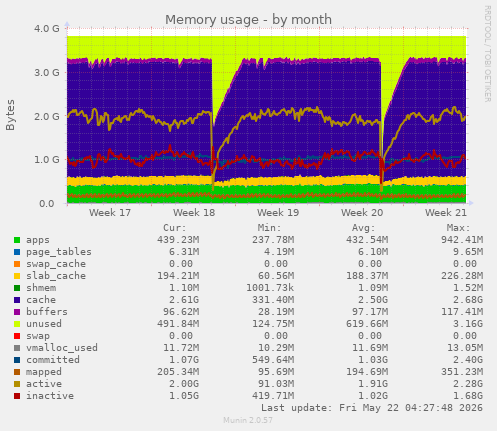Click active current value 2.00G

184,384
